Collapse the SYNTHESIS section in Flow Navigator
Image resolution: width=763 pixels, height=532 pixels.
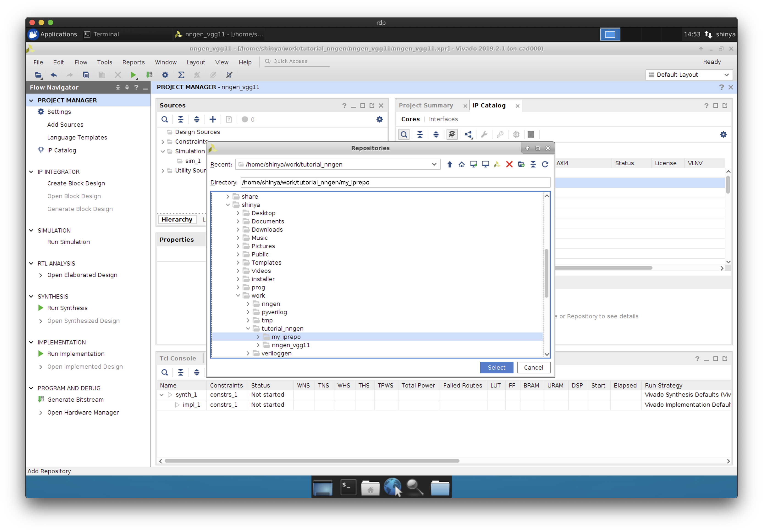(x=31, y=296)
